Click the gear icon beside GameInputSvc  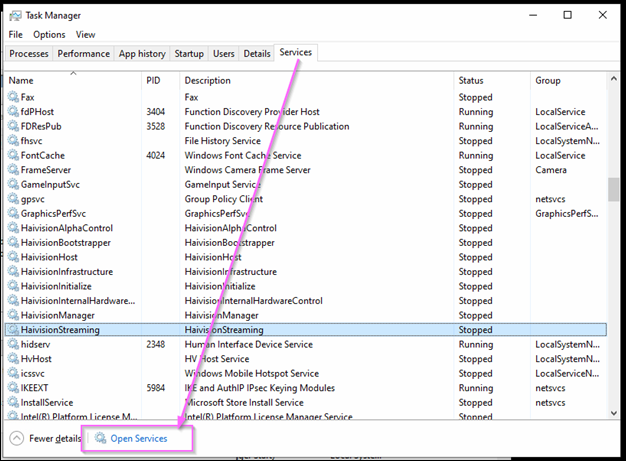[13, 185]
